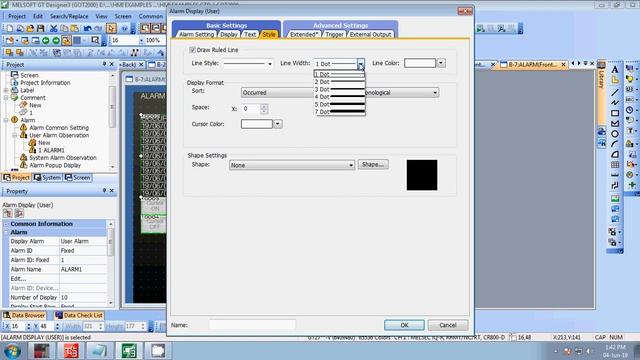640x360 pixels.
Task: Click the Cancel button
Action: click(x=448, y=325)
